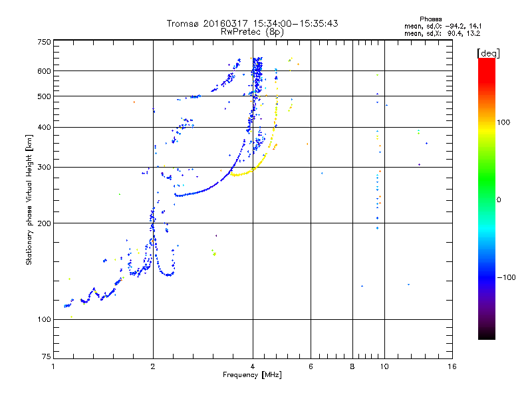Click the '[deg]' colorbar unit label

point(488,53)
